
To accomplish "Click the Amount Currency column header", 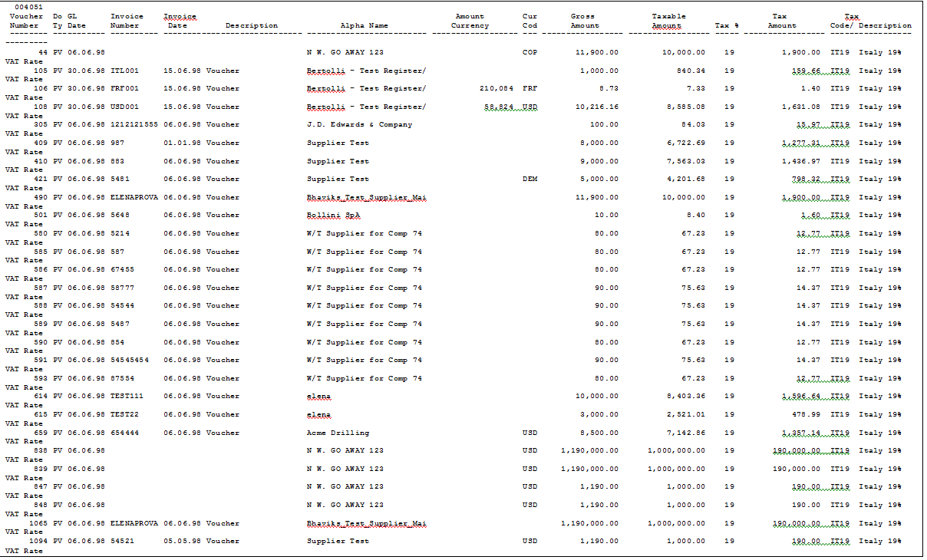I will pyautogui.click(x=470, y=21).
